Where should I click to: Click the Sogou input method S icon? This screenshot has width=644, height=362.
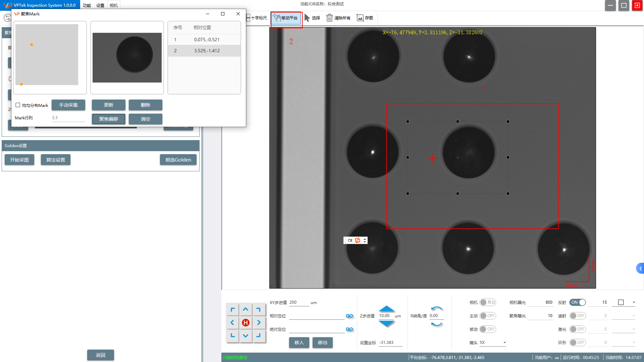tap(358, 240)
